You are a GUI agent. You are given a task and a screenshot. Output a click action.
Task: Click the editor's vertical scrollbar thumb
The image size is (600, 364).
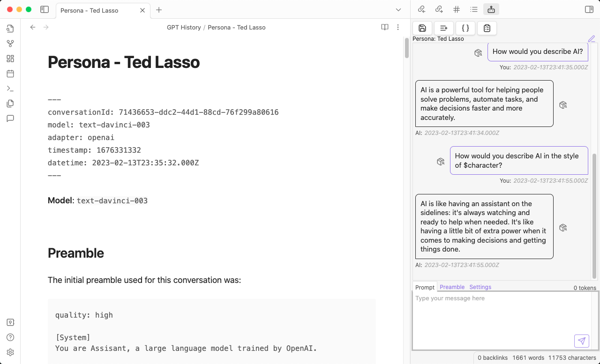pos(407,48)
